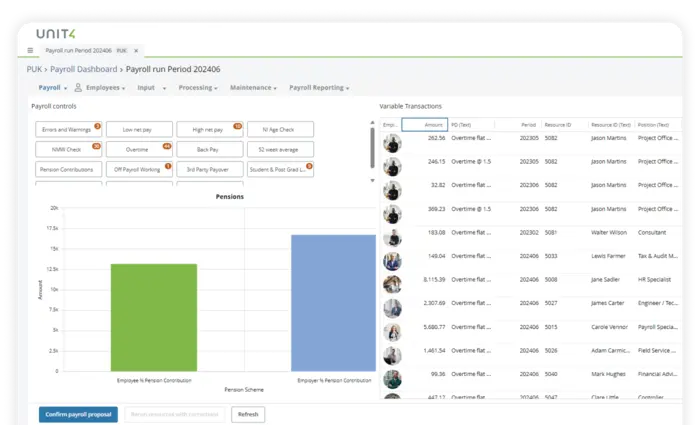Click the Consultant position cell

tap(652, 233)
